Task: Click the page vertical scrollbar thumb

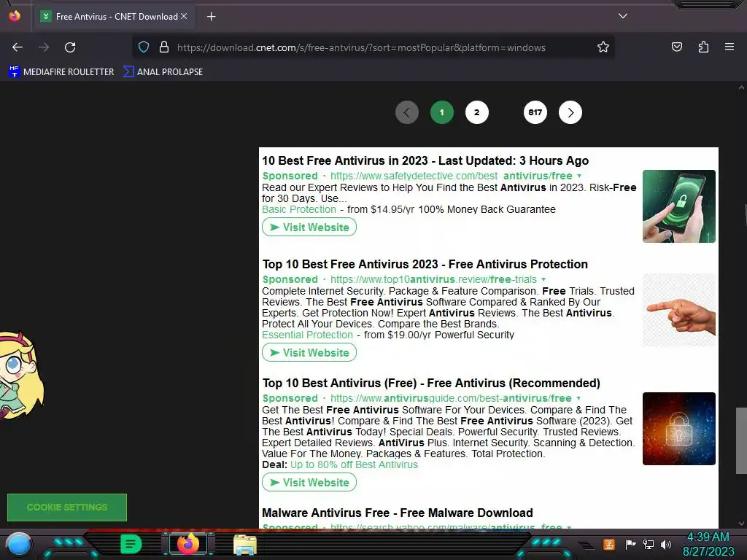Action: 741,440
